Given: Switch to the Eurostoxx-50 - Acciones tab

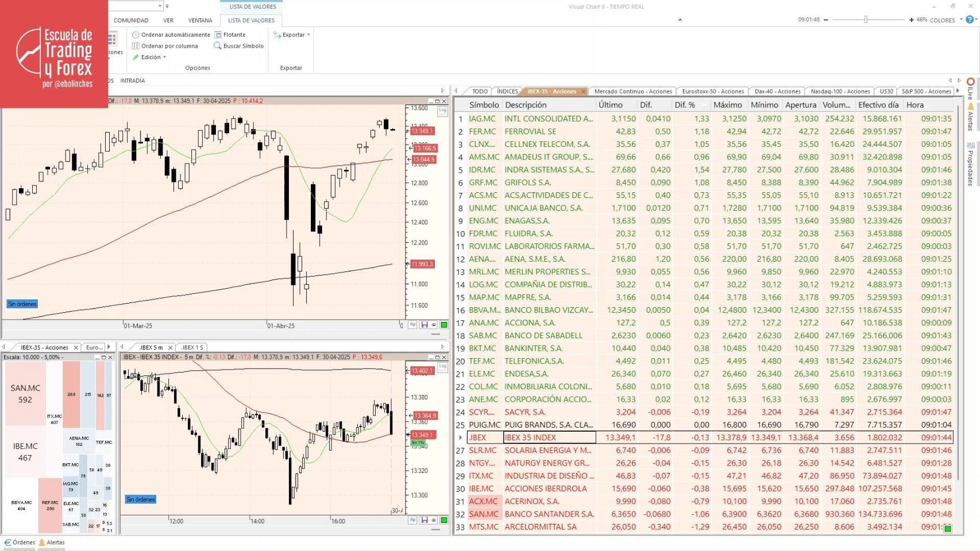Looking at the screenshot, I should [x=713, y=91].
